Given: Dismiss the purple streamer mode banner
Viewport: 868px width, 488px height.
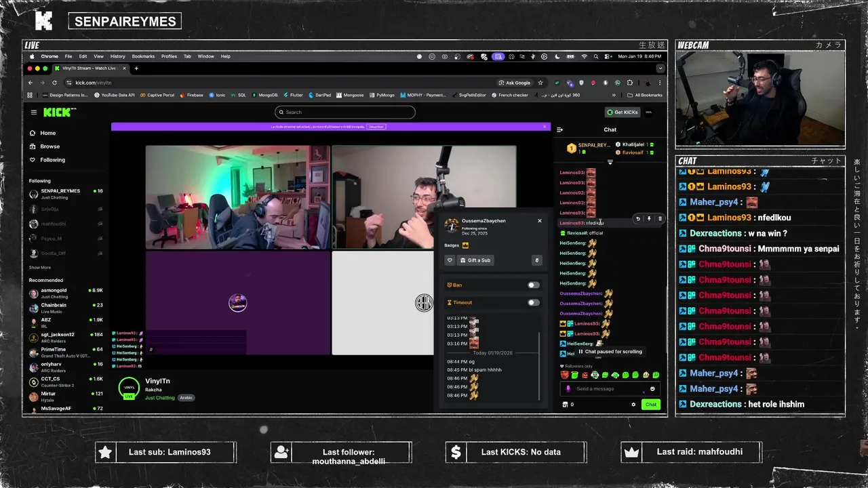Looking at the screenshot, I should 544,127.
